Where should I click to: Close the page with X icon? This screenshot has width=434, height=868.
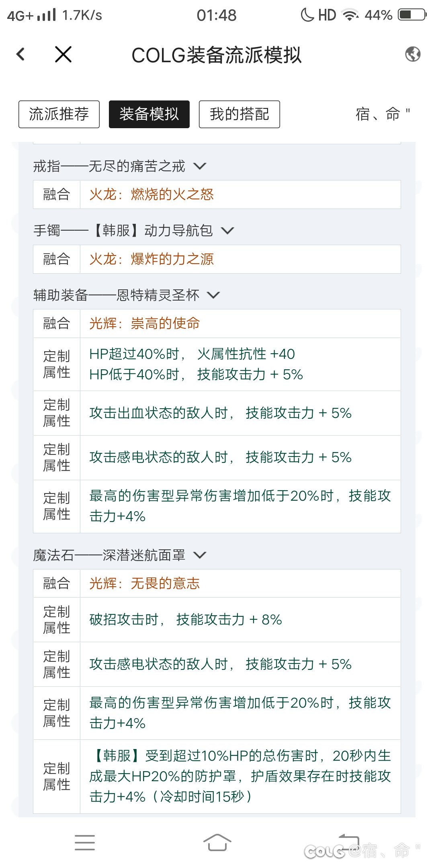[63, 54]
